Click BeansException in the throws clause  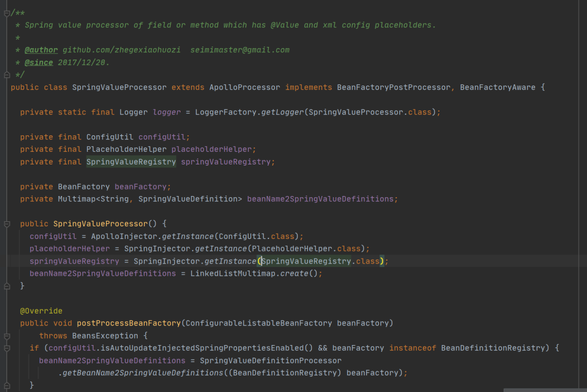point(105,336)
